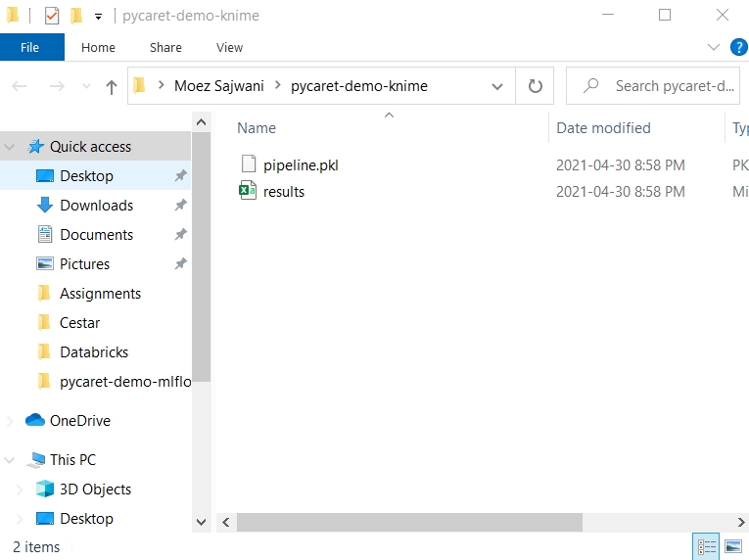Open the Quick Access Toolbar customize dropdown
Image resolution: width=749 pixels, height=560 pixels.
click(x=98, y=17)
